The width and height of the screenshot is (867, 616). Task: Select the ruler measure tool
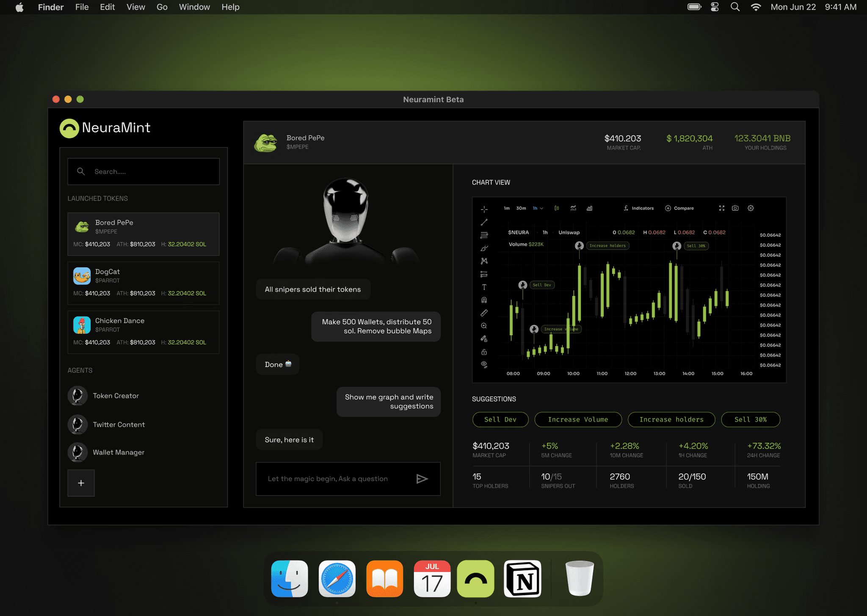tap(484, 313)
